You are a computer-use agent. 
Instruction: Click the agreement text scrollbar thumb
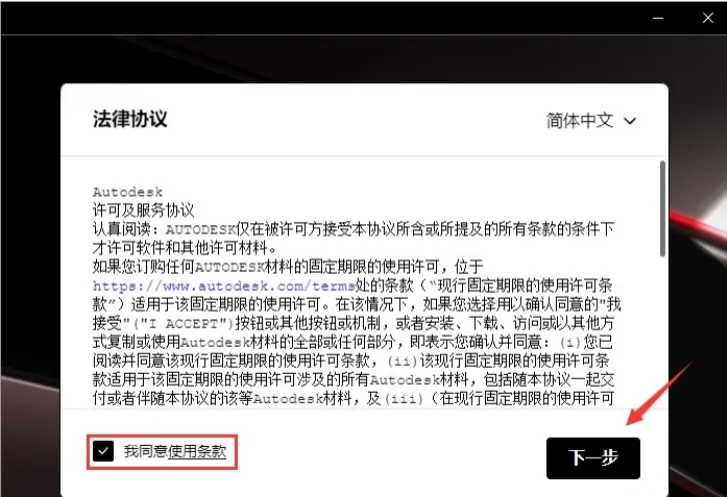pyautogui.click(x=663, y=209)
